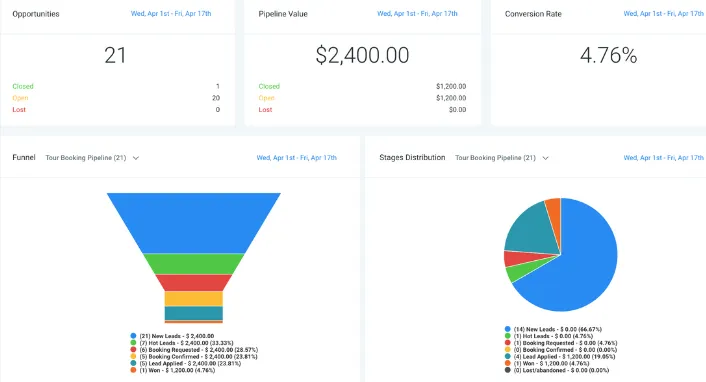Select Tour Booking Pipeline in Funnel card
Image resolution: width=706 pixels, height=382 pixels.
click(x=86, y=158)
